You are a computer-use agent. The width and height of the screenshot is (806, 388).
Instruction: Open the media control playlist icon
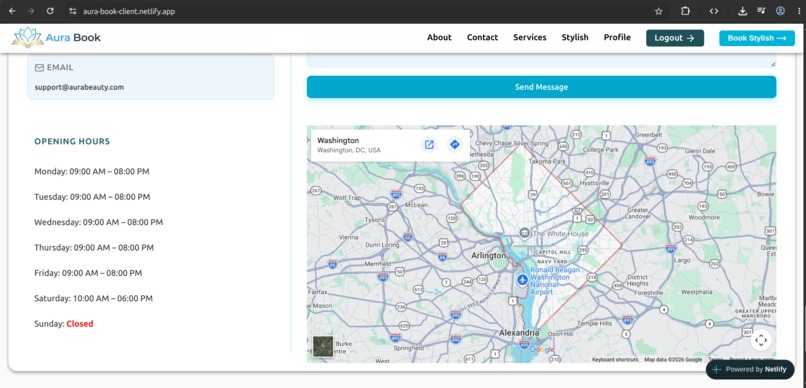pos(761,11)
